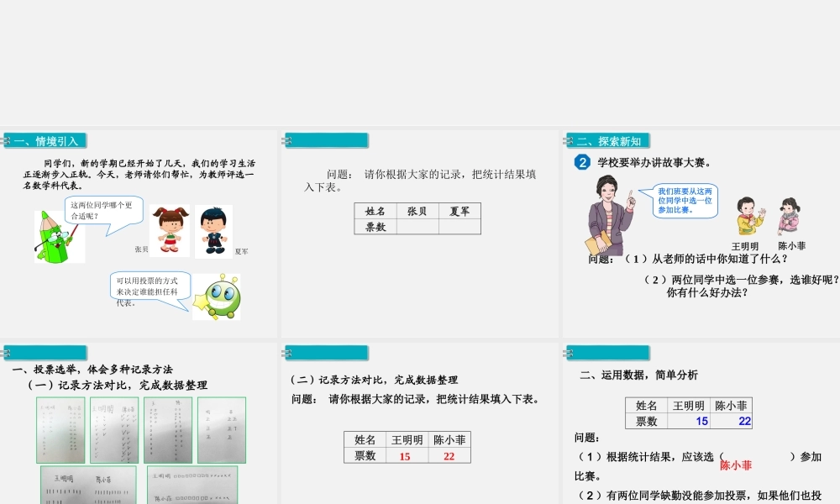
Task: Click the blue circled number 2 icon
Action: point(583,162)
